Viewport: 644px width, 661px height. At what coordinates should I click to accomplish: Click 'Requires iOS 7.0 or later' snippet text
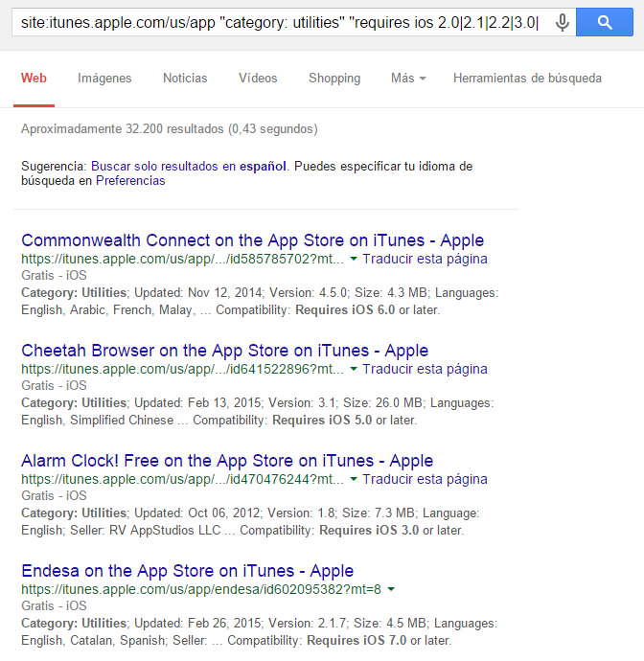click(x=379, y=640)
